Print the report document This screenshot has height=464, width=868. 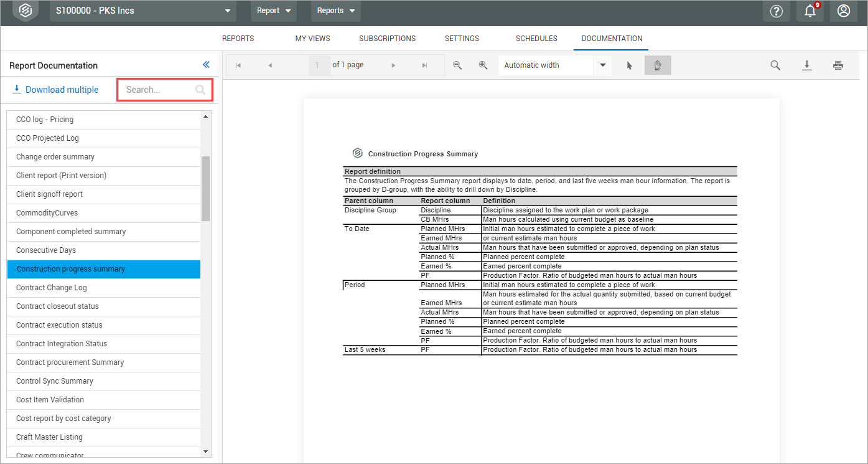point(838,65)
